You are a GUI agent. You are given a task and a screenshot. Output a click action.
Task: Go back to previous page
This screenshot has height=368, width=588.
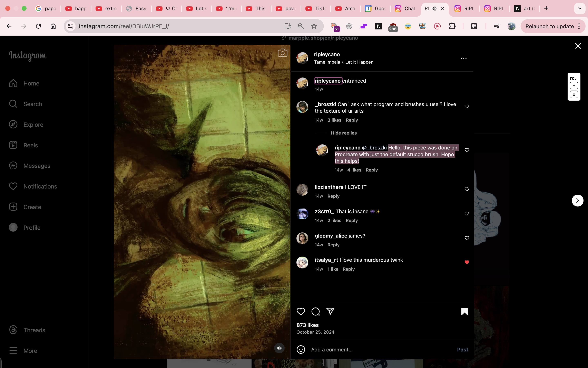(9, 26)
